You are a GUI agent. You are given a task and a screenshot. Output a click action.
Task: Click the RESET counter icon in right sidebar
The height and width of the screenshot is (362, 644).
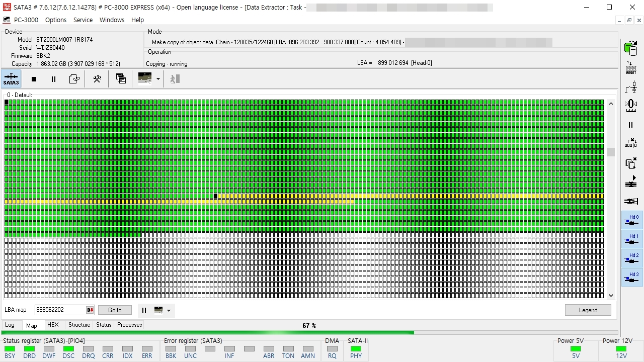(x=630, y=68)
